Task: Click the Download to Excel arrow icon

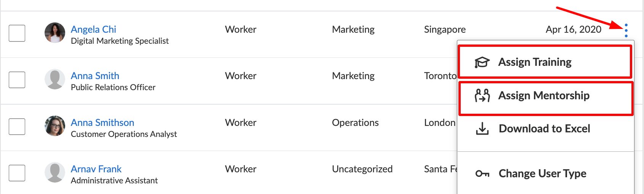Action: [482, 129]
